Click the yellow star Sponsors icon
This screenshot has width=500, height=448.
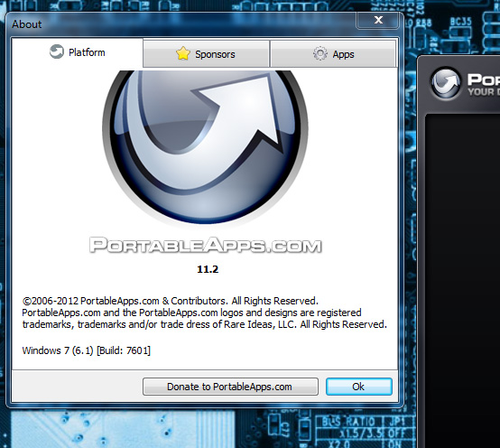tap(182, 53)
